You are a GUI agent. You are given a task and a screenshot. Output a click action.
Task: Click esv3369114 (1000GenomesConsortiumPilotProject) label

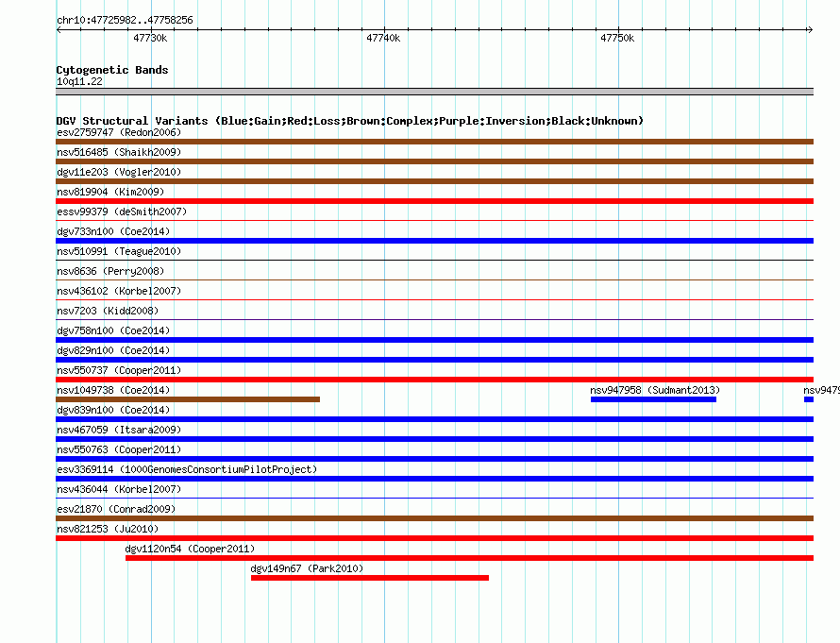point(187,469)
